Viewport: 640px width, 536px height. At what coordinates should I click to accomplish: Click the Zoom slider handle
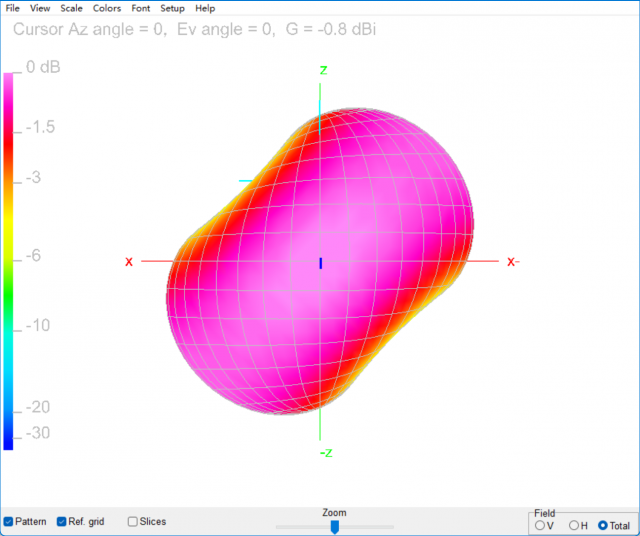[335, 526]
